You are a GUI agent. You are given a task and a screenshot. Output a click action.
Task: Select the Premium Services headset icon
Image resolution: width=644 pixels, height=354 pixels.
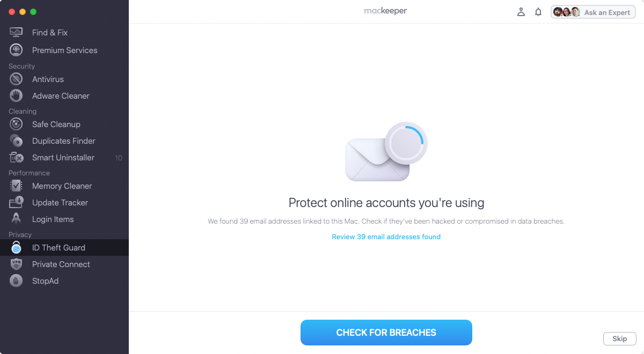16,50
